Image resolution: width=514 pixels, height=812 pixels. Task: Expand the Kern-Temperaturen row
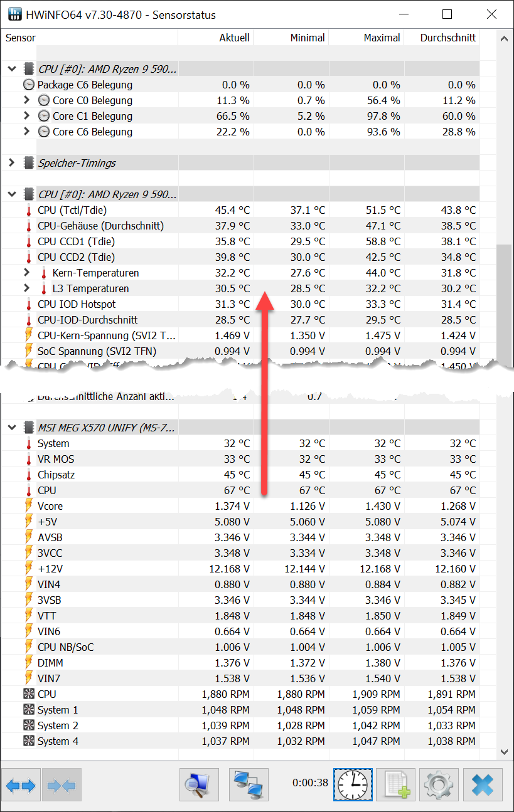pyautogui.click(x=26, y=272)
